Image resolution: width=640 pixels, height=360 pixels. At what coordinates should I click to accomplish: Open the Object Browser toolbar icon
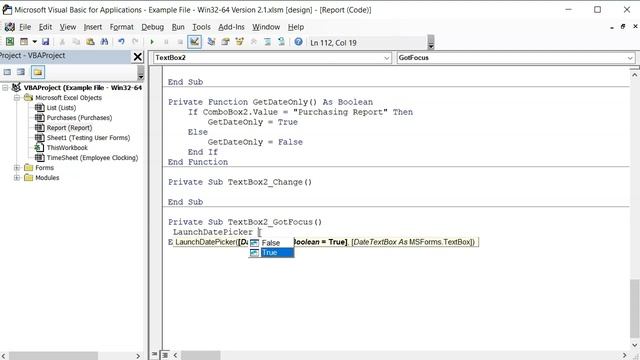coord(240,42)
